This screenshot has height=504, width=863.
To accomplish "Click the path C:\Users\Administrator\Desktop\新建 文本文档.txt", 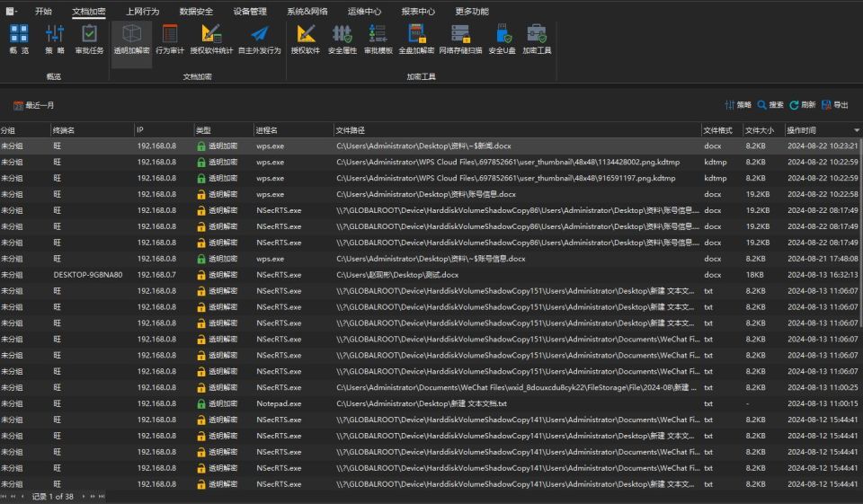I will 422,403.
